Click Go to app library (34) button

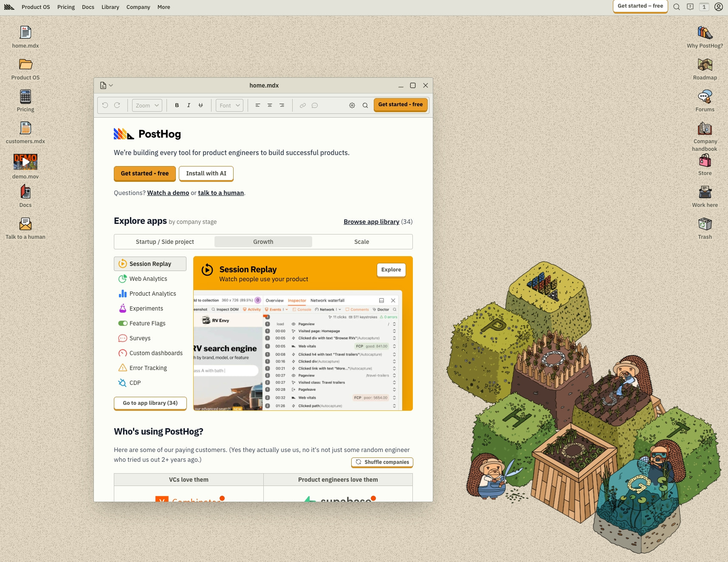150,403
